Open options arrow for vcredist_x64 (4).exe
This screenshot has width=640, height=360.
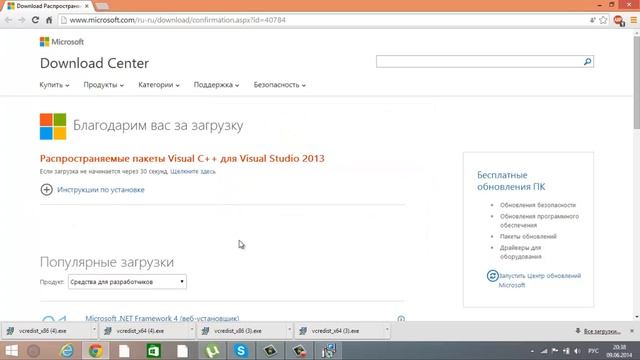192,329
